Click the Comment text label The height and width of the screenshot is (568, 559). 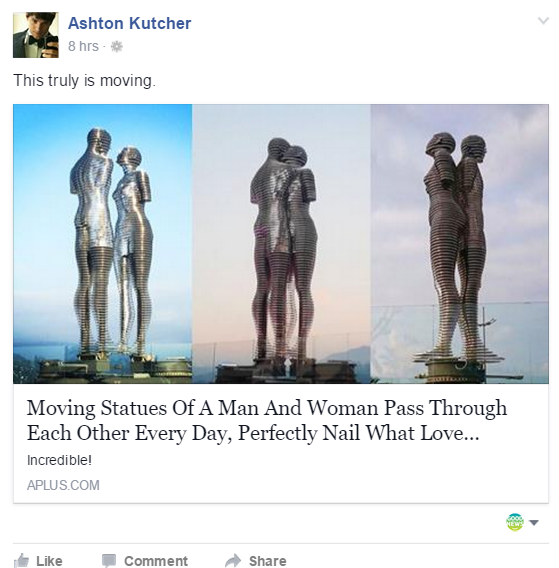[156, 561]
